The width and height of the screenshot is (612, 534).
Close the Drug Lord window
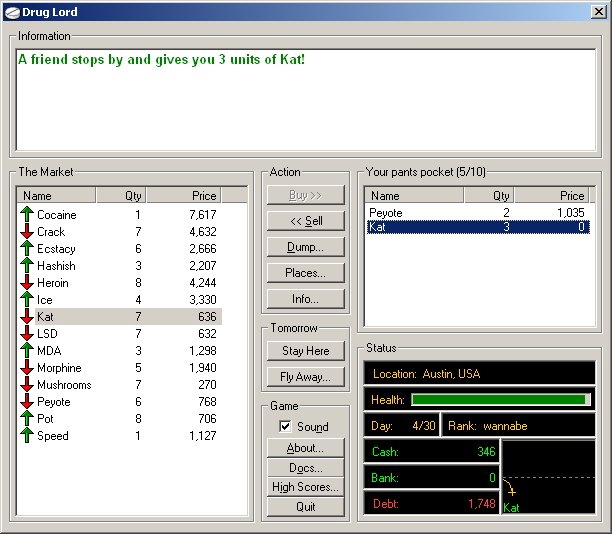(x=598, y=12)
